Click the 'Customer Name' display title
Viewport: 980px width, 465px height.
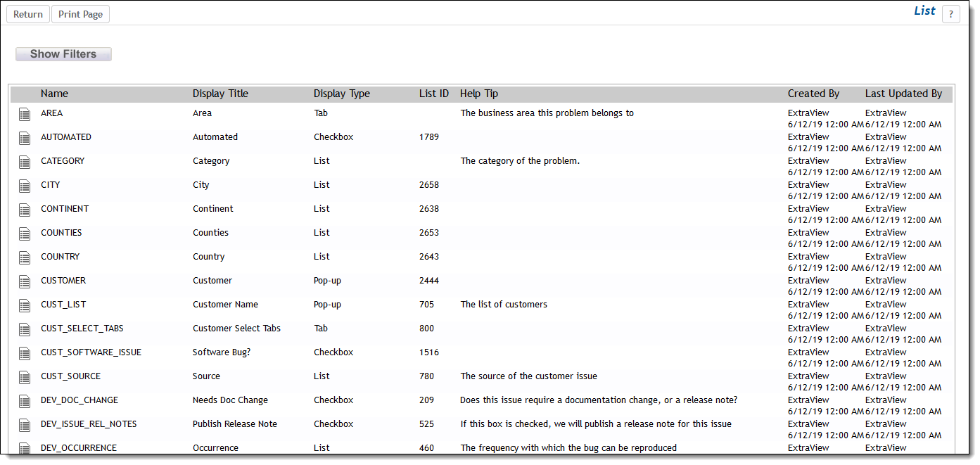[225, 304]
